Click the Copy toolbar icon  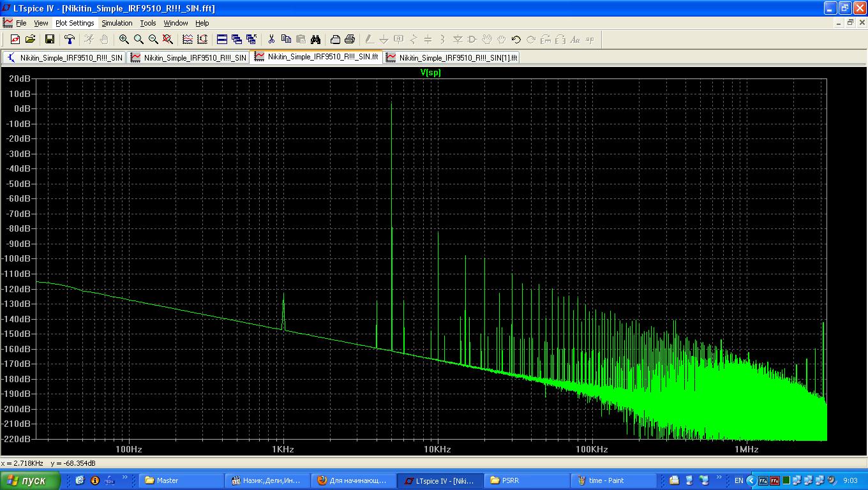point(286,40)
